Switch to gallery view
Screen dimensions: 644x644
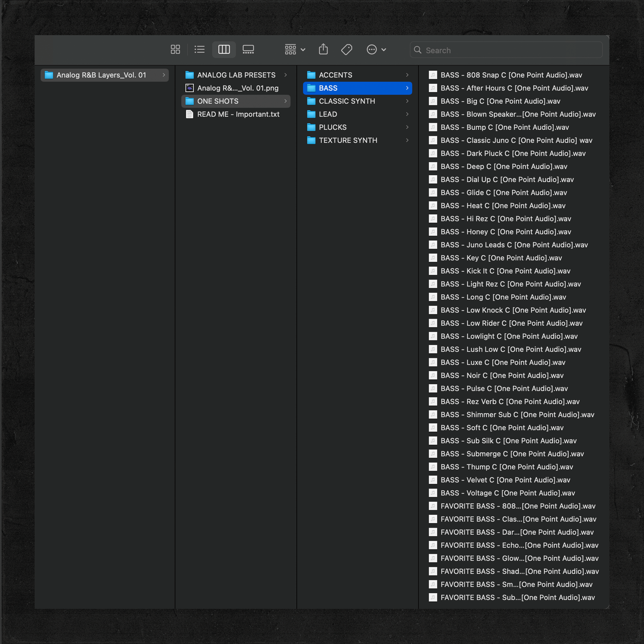(248, 49)
